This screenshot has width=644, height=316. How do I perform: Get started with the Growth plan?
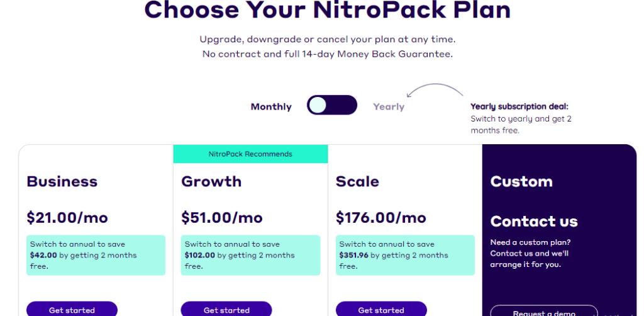(226, 309)
